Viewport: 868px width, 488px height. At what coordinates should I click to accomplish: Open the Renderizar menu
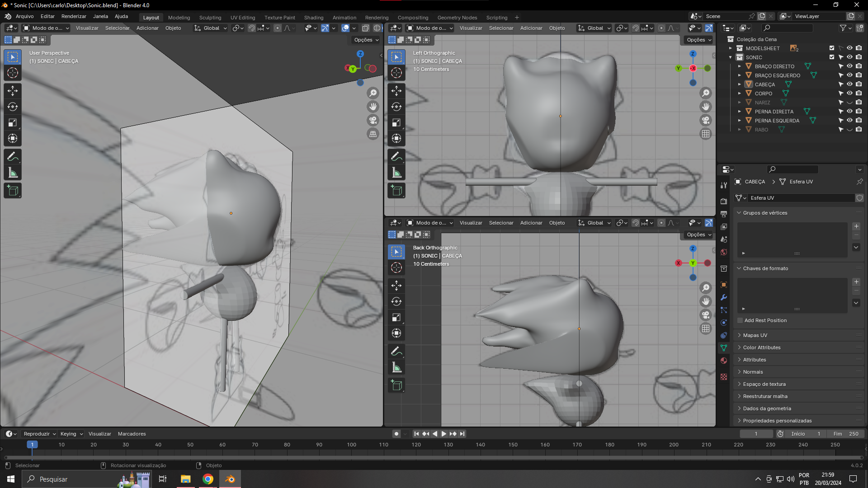coord(74,16)
